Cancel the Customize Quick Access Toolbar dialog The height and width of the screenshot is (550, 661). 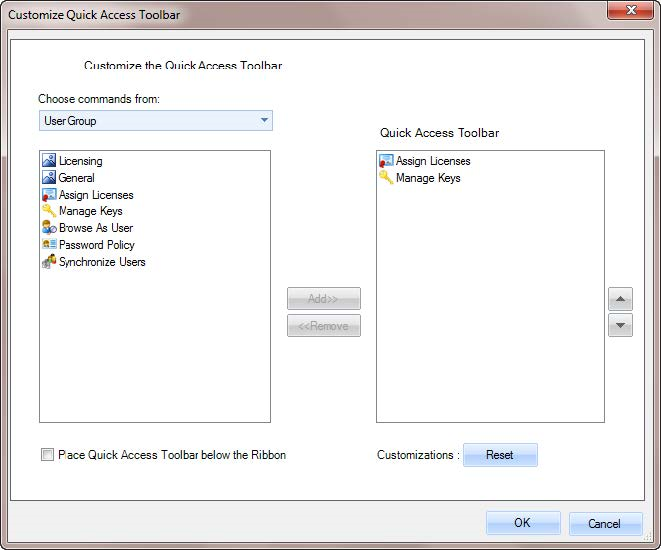coord(605,523)
